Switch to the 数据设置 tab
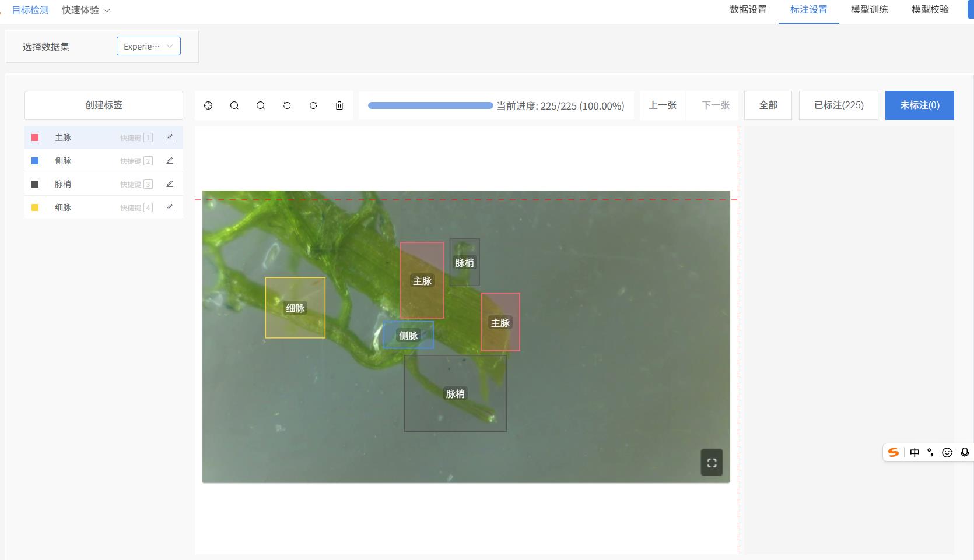The image size is (974, 560). point(748,10)
